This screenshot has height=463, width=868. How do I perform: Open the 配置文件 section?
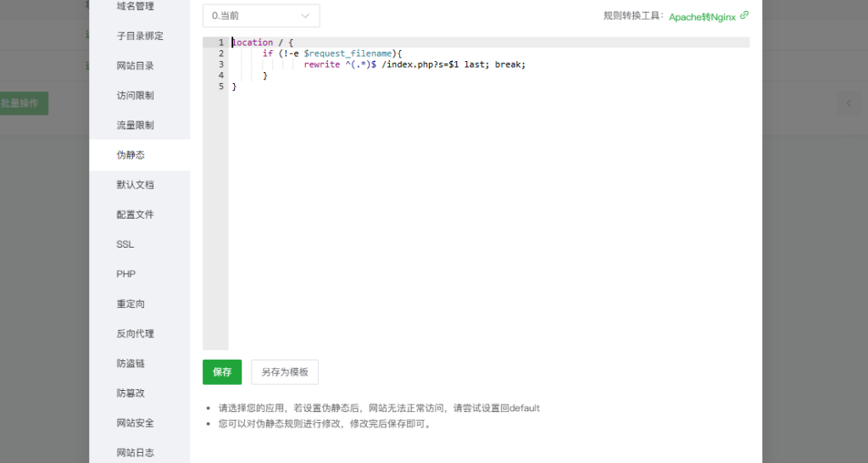pos(135,215)
